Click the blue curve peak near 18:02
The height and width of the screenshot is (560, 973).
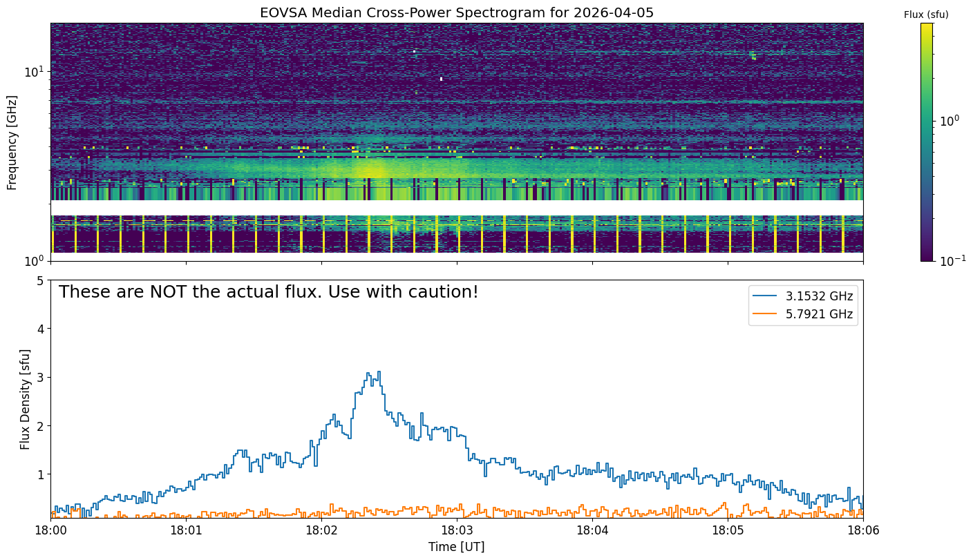coord(378,371)
